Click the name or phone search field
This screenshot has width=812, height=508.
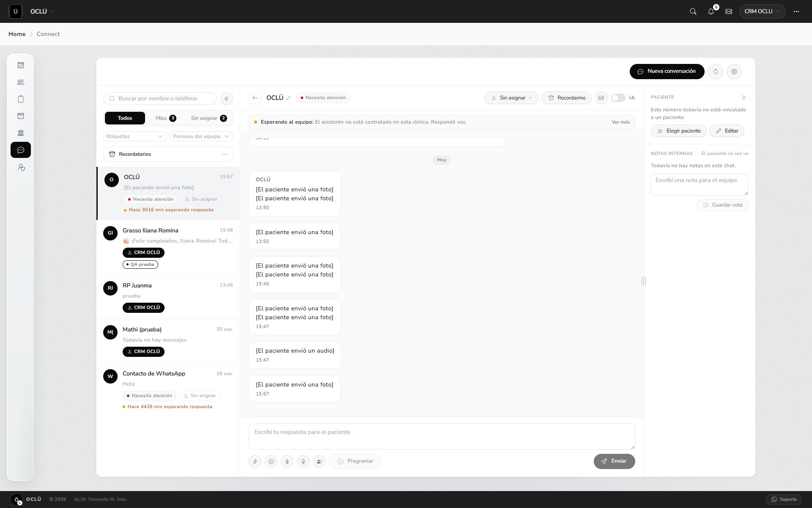click(x=160, y=99)
